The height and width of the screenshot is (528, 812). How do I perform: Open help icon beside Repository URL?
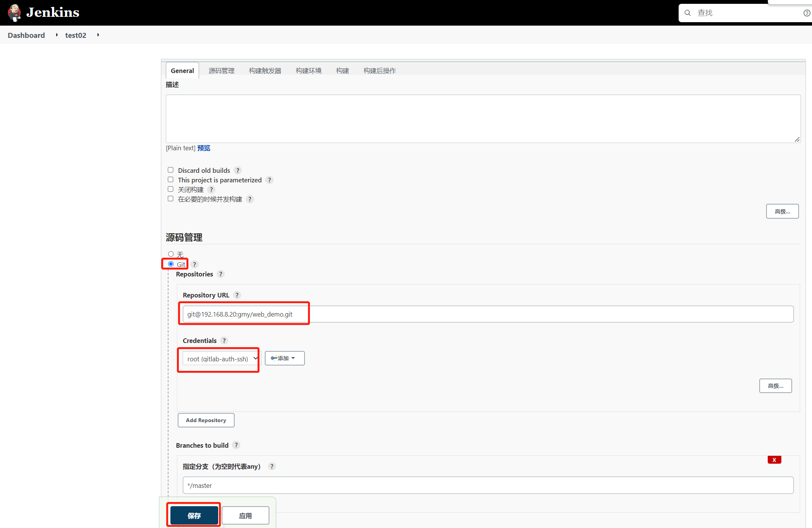237,295
